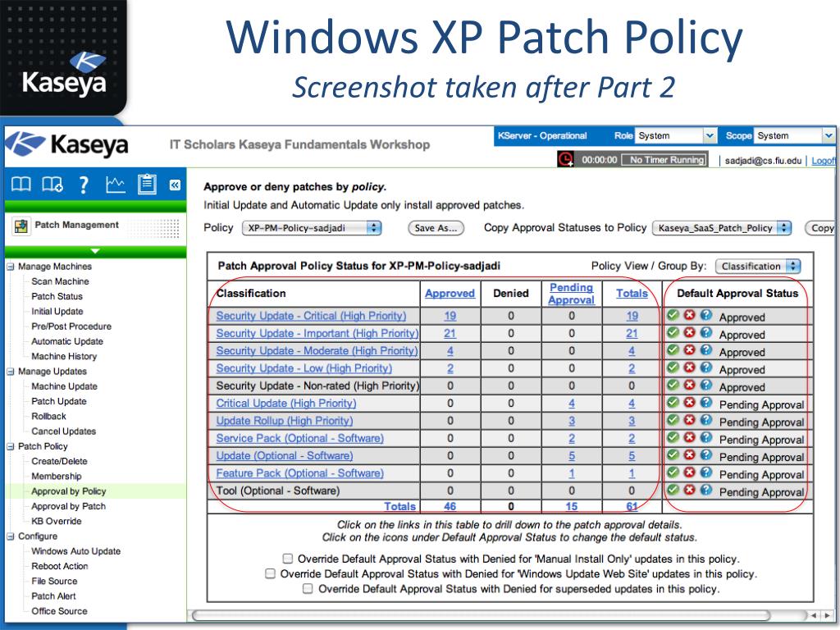
Task: Open Windows Auto Update settings
Action: coord(75,551)
